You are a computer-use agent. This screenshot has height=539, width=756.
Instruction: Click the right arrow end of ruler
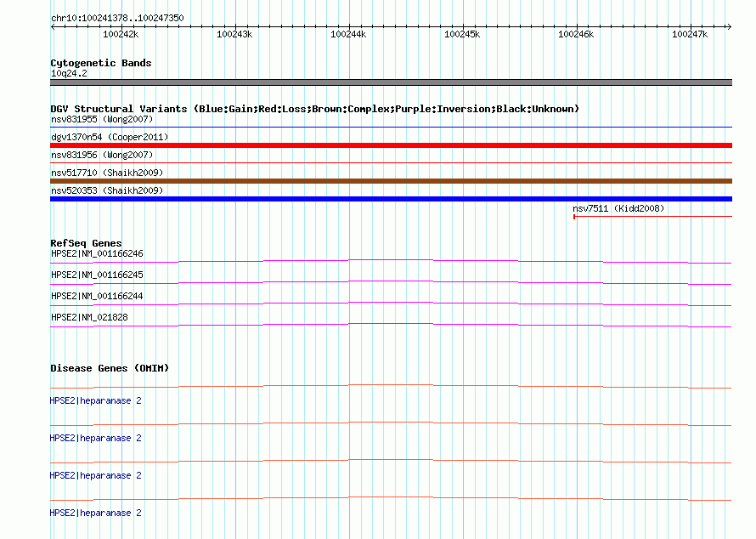(x=729, y=26)
